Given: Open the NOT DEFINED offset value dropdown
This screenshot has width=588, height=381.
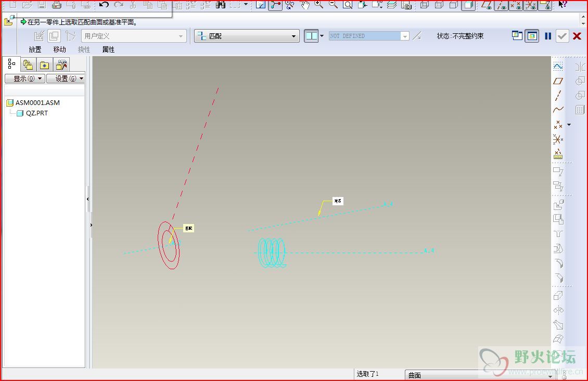Looking at the screenshot, I should [405, 36].
